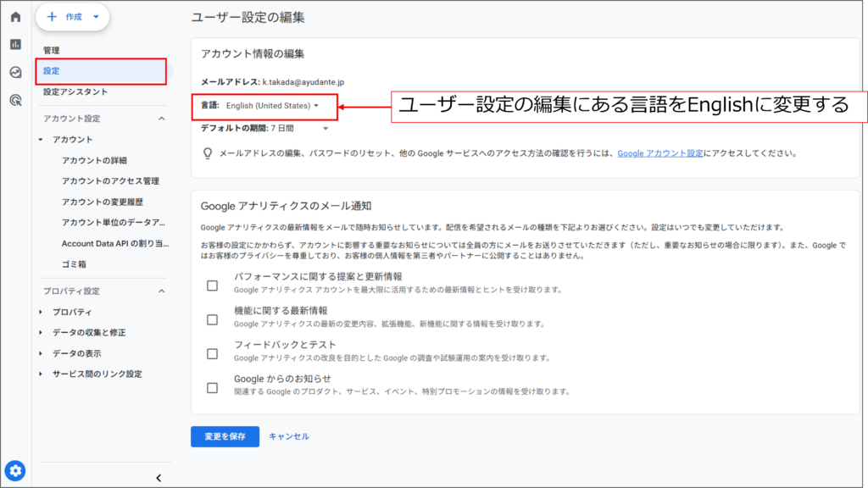Screen dimensions: 868x488
Task: Click the blue Admin gear icon
Action: click(x=15, y=470)
